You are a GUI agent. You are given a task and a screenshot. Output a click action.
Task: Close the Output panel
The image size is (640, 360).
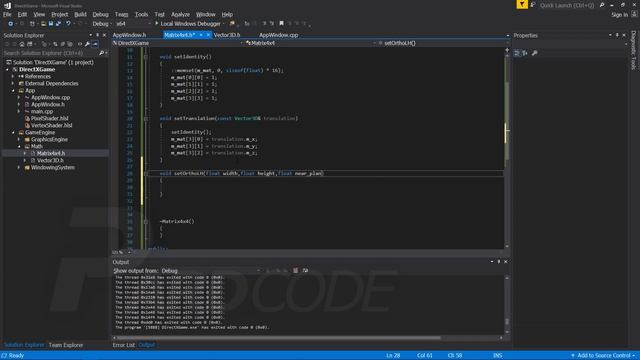506,262
